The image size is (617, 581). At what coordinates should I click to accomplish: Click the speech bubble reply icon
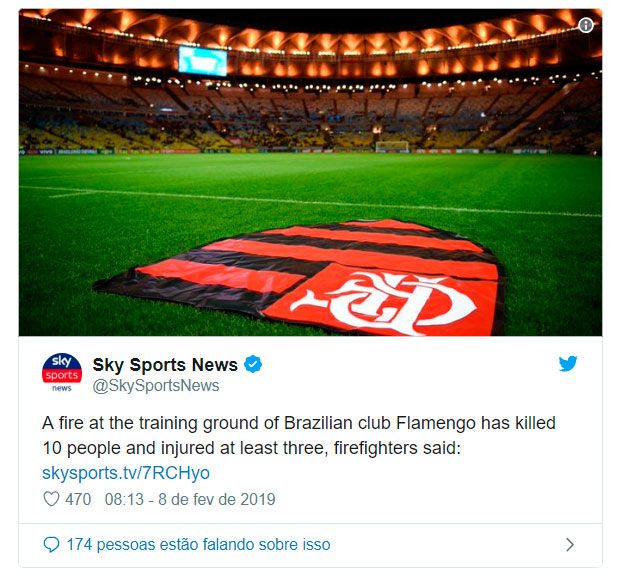pyautogui.click(x=51, y=545)
